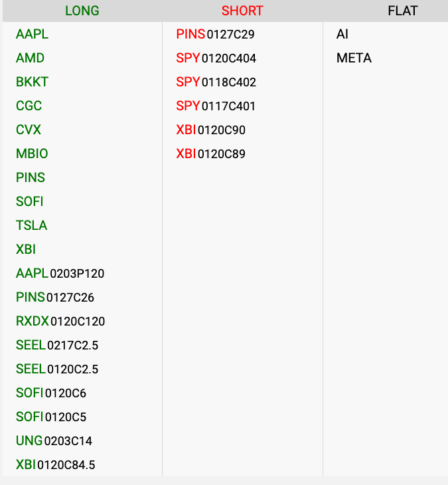448x485 pixels.
Task: Open TSLA from the long column
Action: (x=31, y=226)
